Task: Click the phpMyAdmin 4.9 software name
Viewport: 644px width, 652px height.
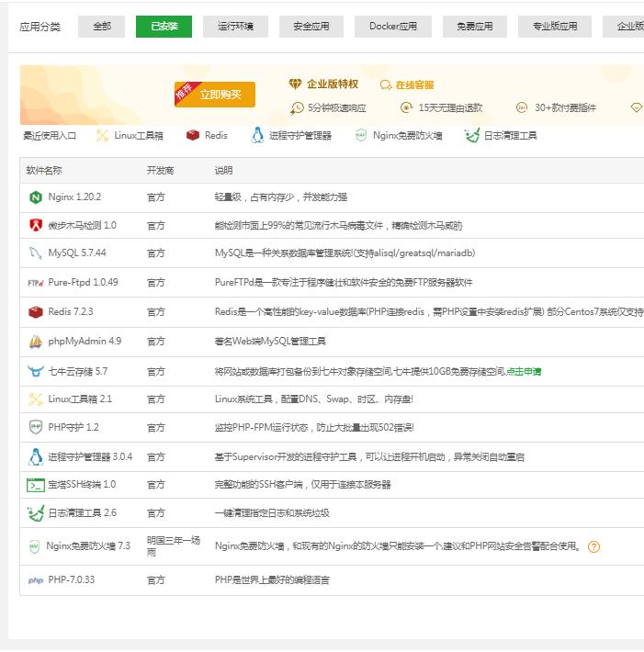Action: [x=85, y=342]
